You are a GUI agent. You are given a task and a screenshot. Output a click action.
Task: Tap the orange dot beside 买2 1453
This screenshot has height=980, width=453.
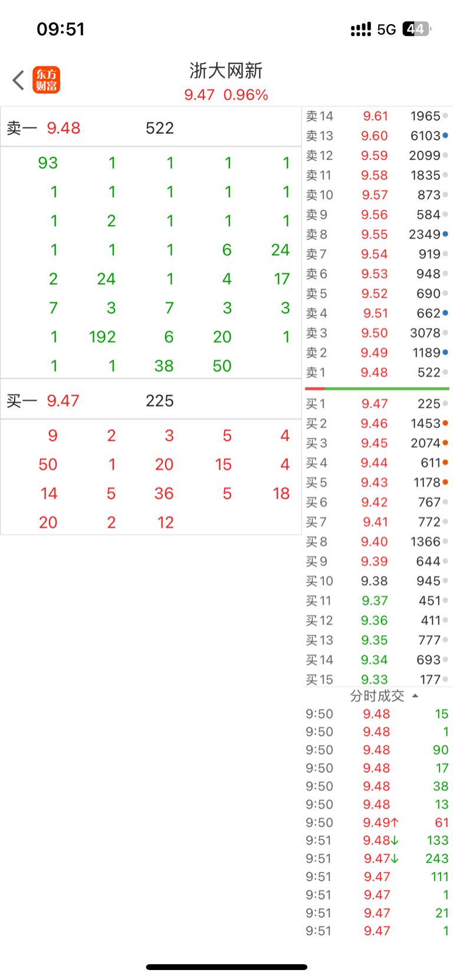445,423
